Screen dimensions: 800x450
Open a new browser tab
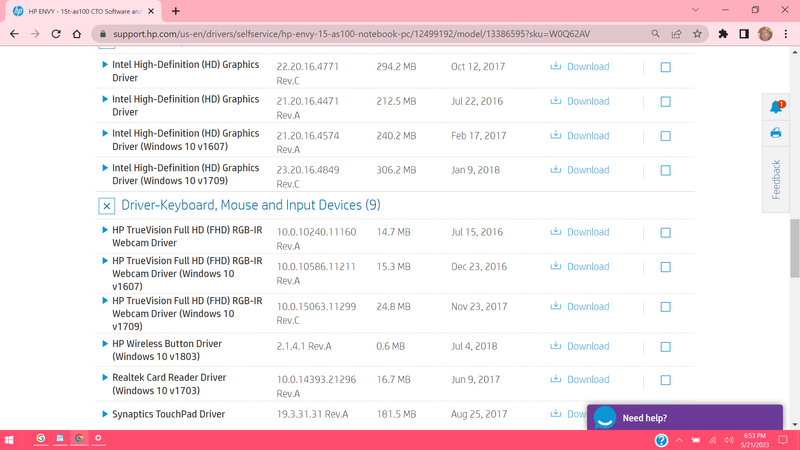(x=176, y=11)
